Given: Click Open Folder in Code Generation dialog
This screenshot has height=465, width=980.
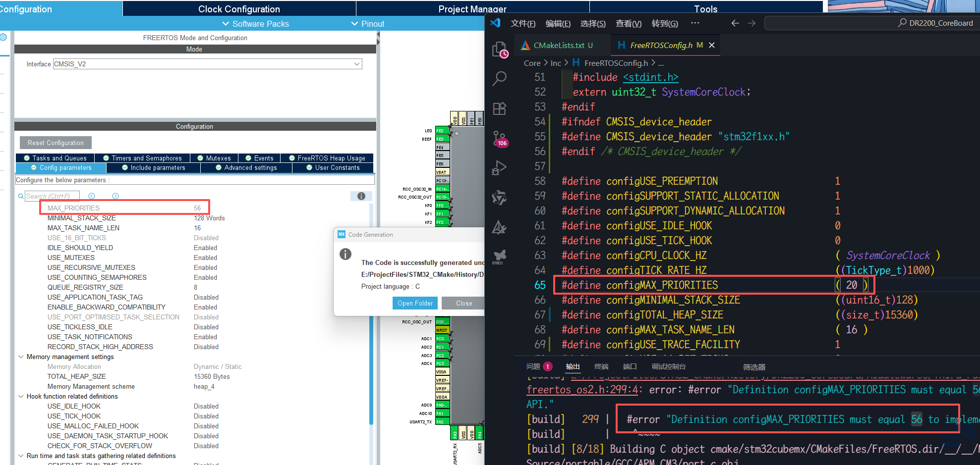Looking at the screenshot, I should [x=415, y=303].
